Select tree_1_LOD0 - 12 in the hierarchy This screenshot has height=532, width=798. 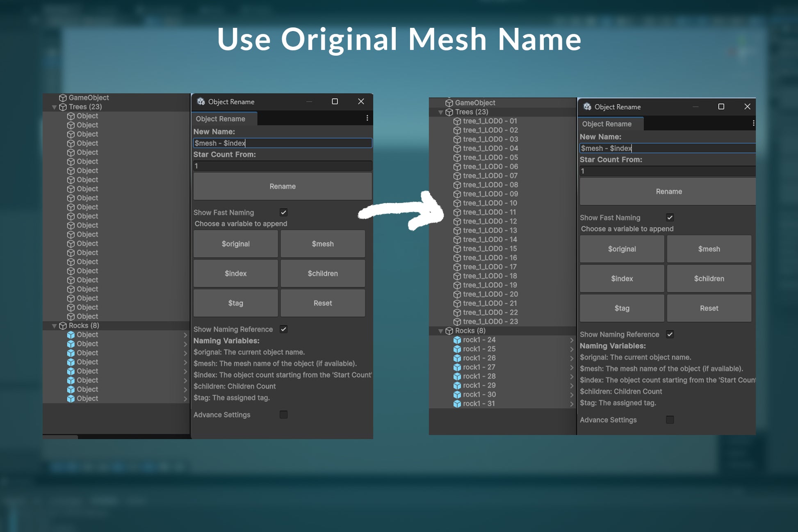pyautogui.click(x=490, y=221)
